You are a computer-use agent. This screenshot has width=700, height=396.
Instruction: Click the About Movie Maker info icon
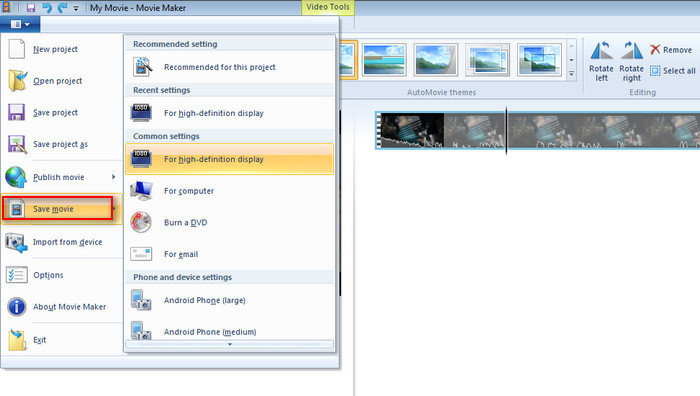tap(17, 307)
